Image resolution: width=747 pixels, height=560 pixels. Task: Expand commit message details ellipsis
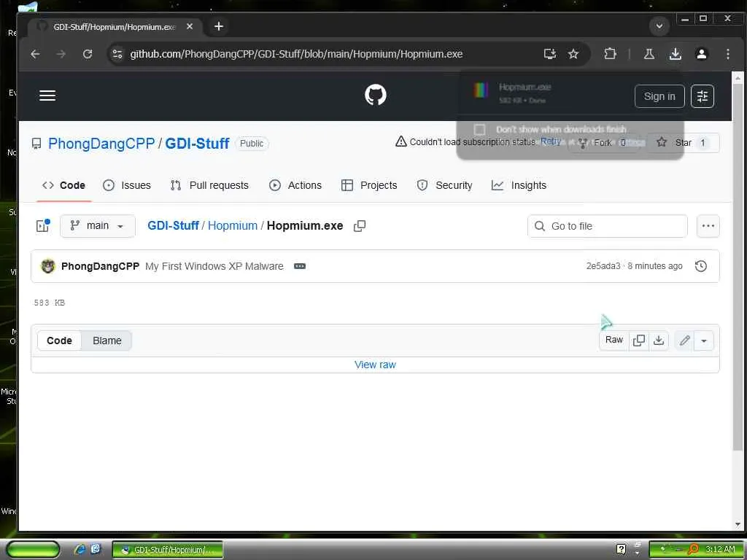(x=300, y=266)
